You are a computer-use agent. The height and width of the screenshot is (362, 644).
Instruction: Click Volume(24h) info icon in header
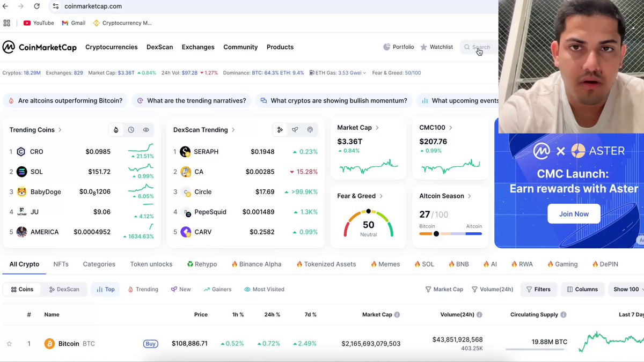479,315
